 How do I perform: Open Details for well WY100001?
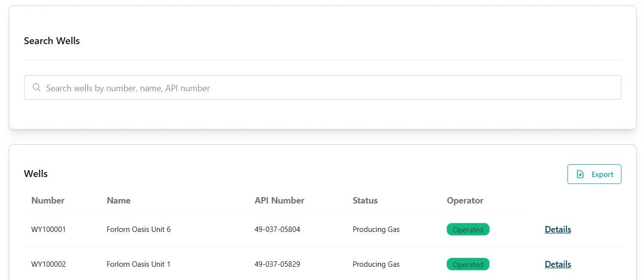tap(558, 229)
